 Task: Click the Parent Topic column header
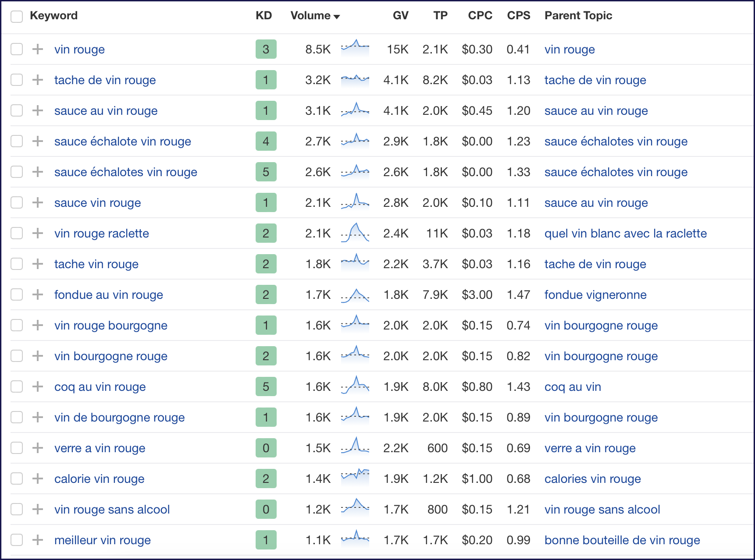click(578, 16)
